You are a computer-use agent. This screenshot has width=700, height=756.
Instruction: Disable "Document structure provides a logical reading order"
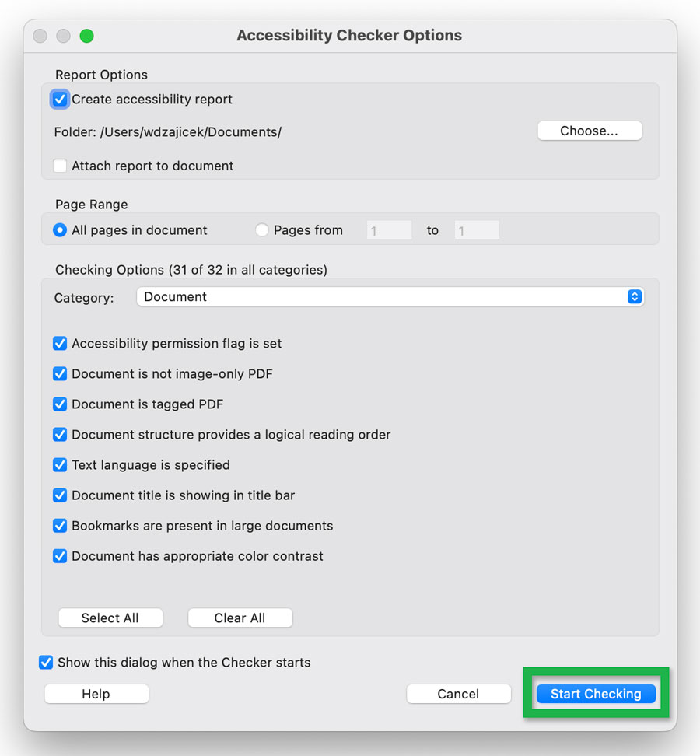click(60, 434)
